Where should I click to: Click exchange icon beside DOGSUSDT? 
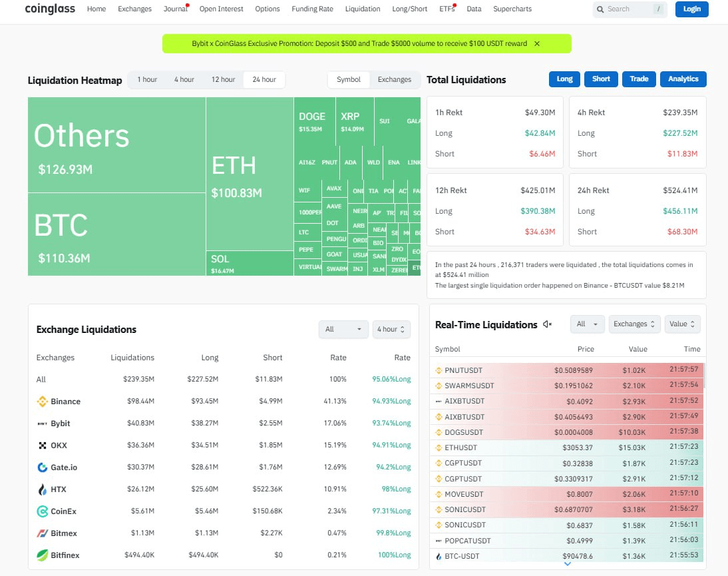click(439, 432)
